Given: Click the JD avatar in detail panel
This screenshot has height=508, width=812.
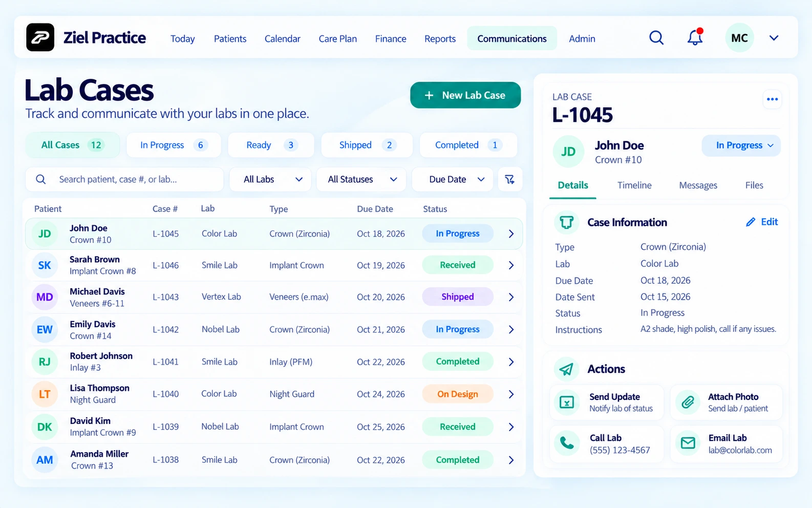Looking at the screenshot, I should coord(568,152).
